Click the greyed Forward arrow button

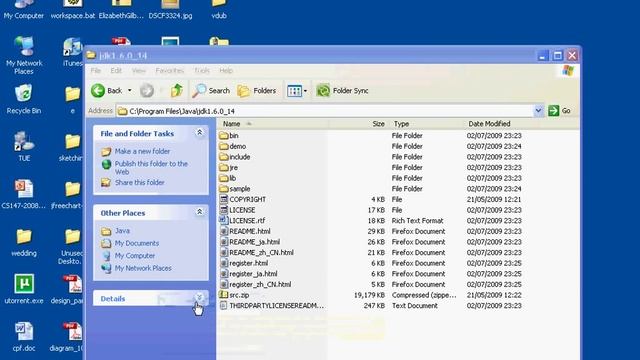coord(147,91)
